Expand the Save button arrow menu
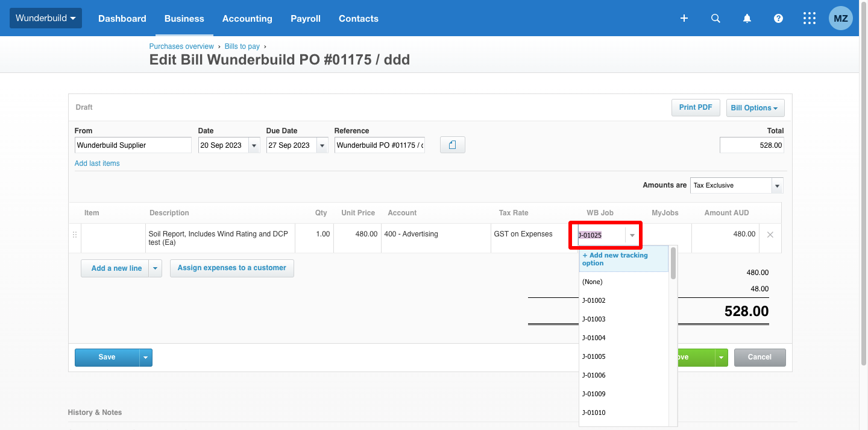Screen dimensions: 868x430 click(146, 357)
